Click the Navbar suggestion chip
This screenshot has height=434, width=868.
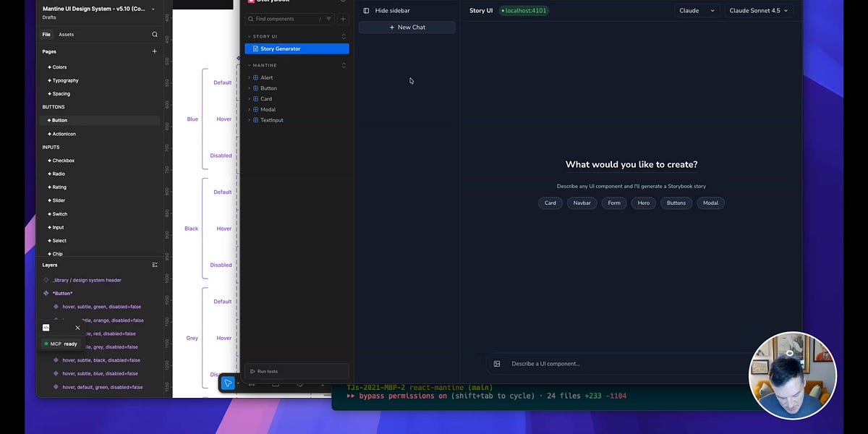[x=582, y=203]
